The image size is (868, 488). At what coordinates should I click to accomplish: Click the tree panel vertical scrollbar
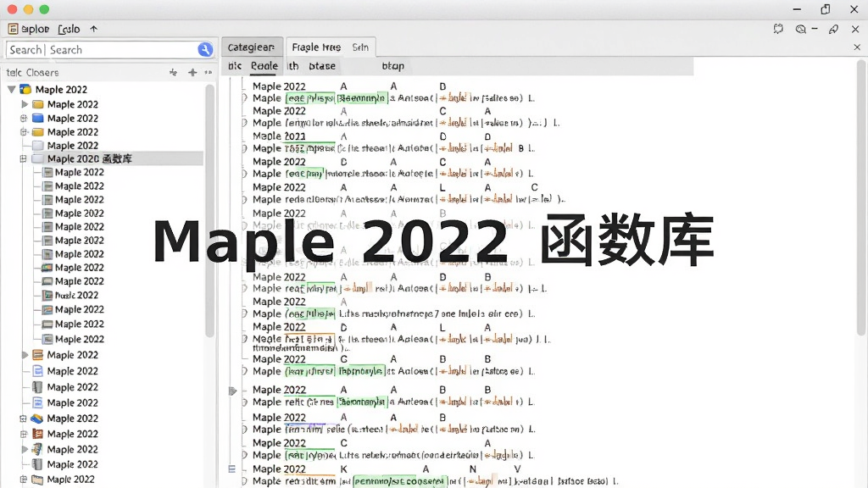[x=209, y=210]
